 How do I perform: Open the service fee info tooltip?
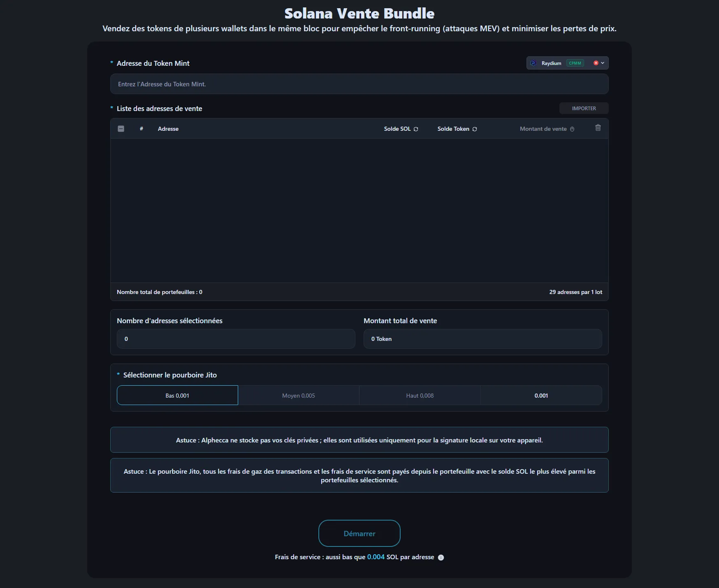pos(441,558)
